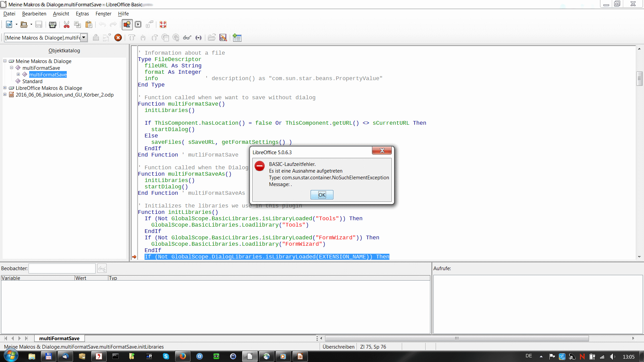
Task: Click the Compile icon
Action: (96, 38)
